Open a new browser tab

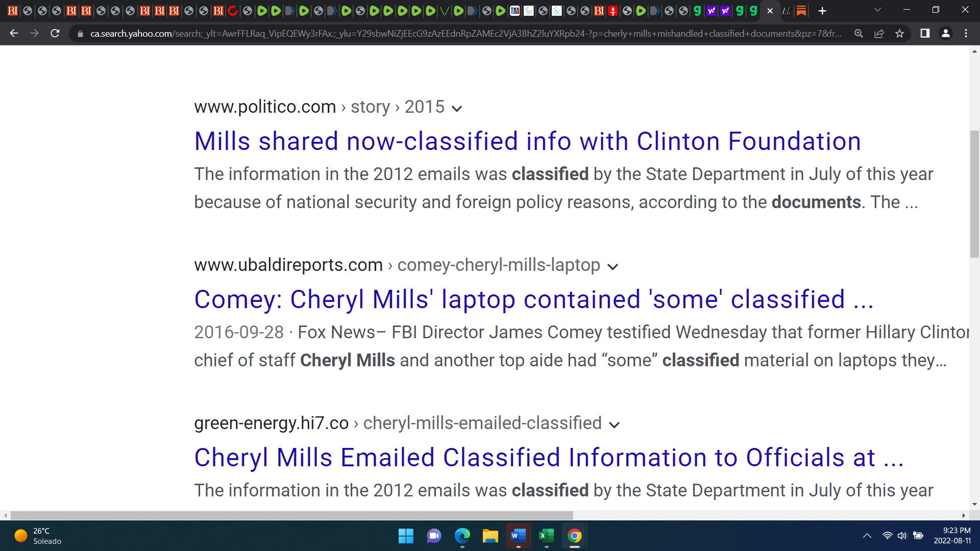[822, 11]
